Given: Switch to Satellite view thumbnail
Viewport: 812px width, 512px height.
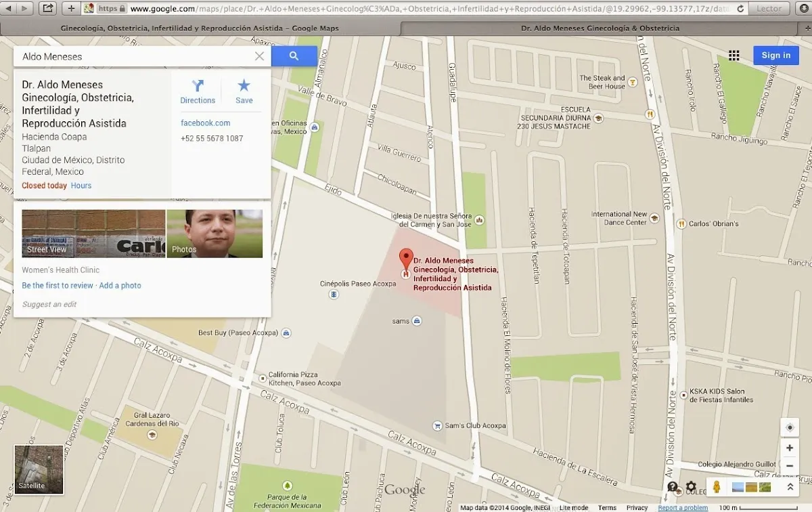Looking at the screenshot, I should (39, 469).
